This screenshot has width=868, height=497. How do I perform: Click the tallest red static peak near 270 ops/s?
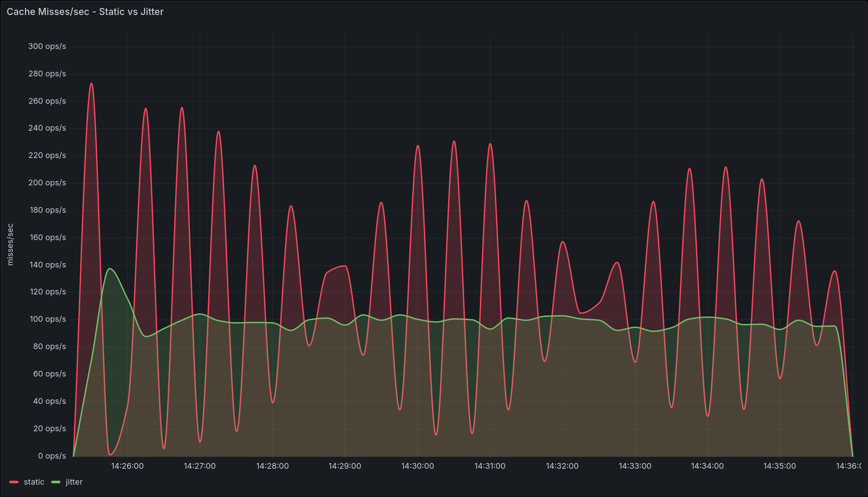click(91, 83)
